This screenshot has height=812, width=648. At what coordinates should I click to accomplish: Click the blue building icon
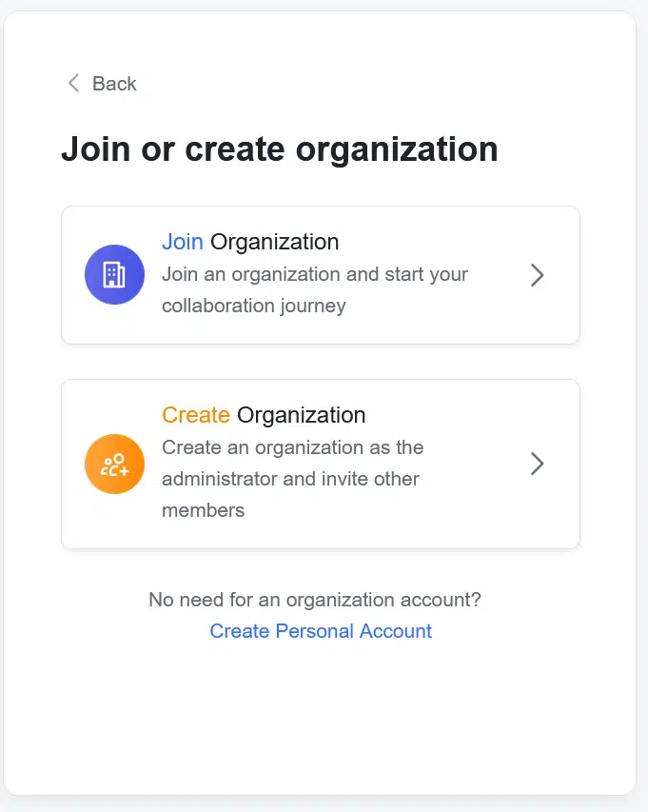(114, 275)
